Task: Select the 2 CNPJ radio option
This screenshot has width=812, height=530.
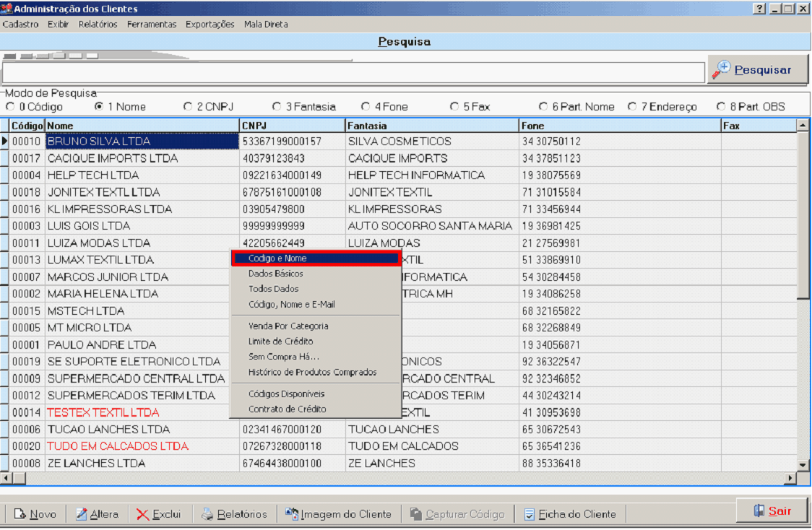Action: (x=189, y=107)
